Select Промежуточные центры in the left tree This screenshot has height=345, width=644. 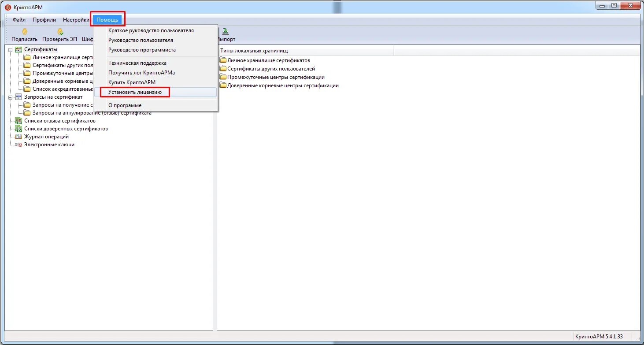pos(63,73)
